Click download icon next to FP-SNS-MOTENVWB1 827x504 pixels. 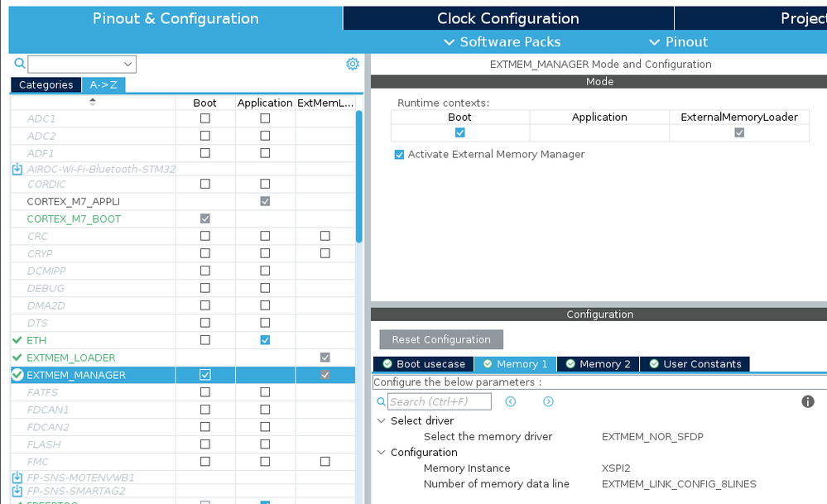17,478
